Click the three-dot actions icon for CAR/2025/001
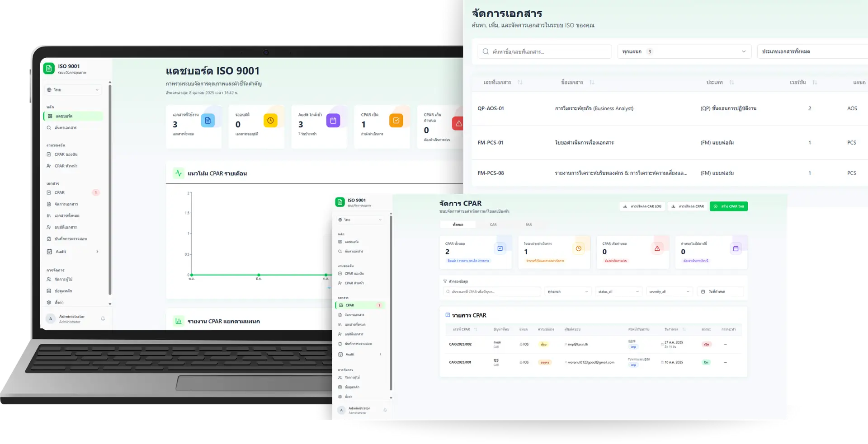This screenshot has height=444, width=868. point(725,362)
